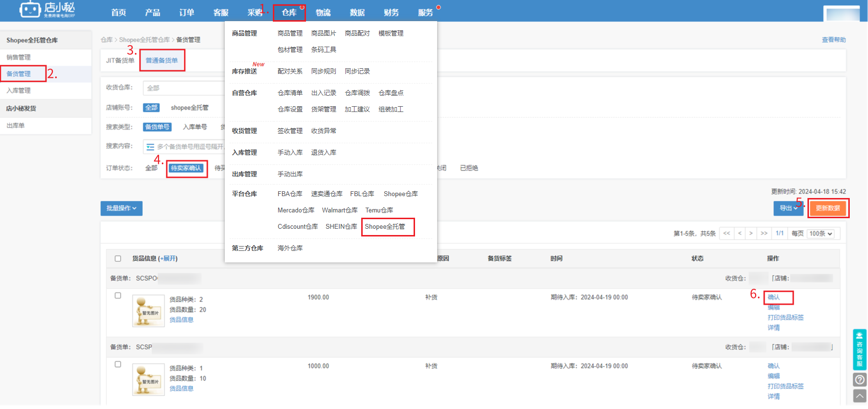Switch to the JIT备货单 tab

pos(120,61)
